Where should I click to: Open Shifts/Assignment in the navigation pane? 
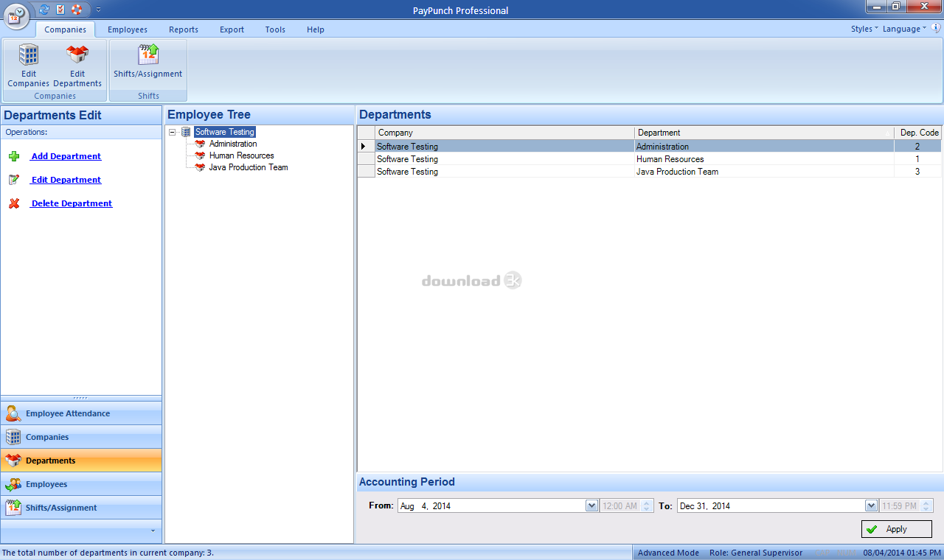[x=81, y=508]
